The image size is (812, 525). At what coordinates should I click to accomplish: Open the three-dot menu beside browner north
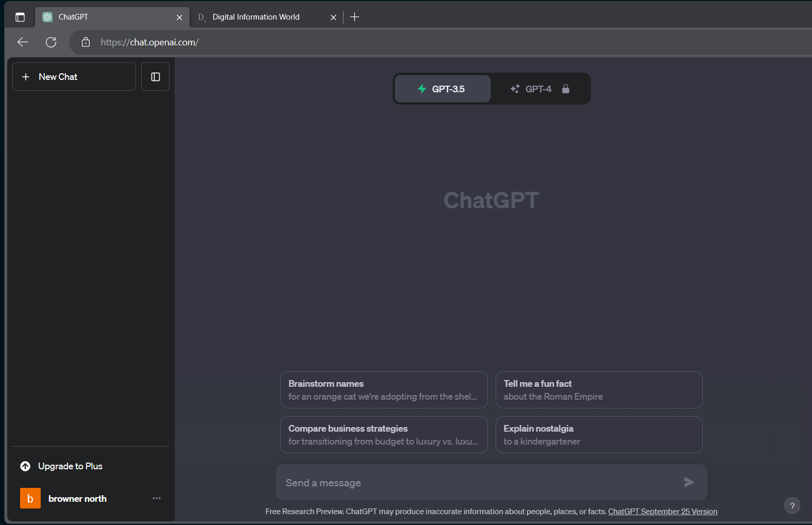pos(157,498)
